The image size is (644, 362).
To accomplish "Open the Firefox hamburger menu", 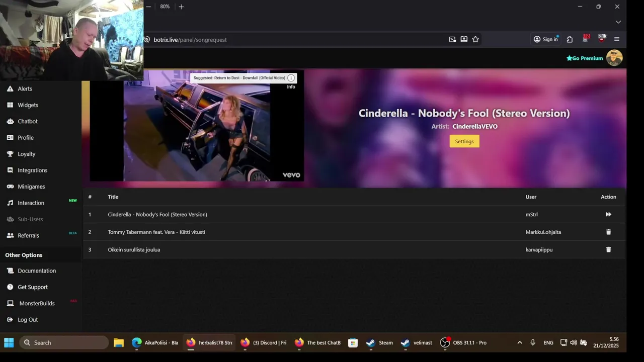I will [617, 39].
